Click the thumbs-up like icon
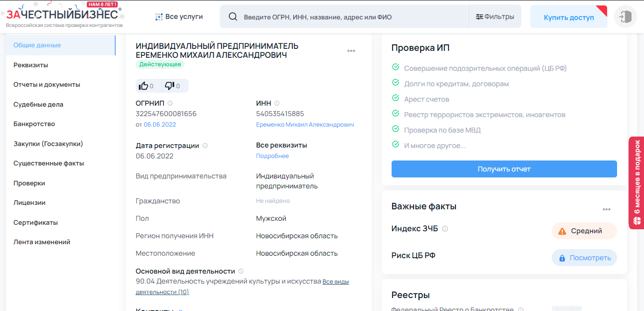644x311 pixels. [x=144, y=86]
